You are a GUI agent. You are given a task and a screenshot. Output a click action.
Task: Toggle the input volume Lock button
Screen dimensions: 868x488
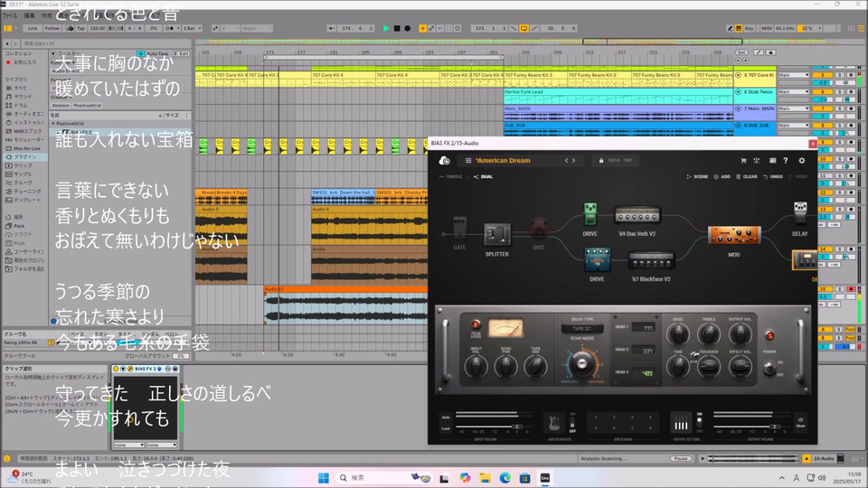[445, 428]
